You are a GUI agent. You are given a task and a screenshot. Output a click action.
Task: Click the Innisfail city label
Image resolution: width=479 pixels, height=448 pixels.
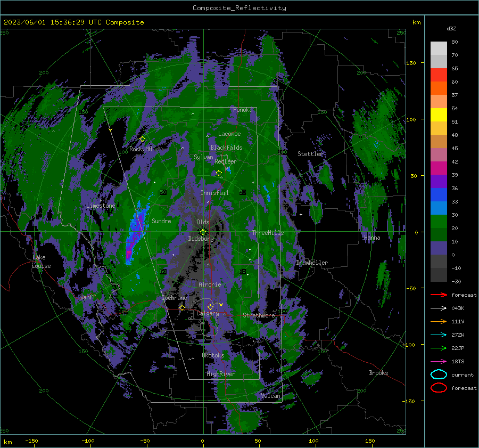click(x=214, y=193)
